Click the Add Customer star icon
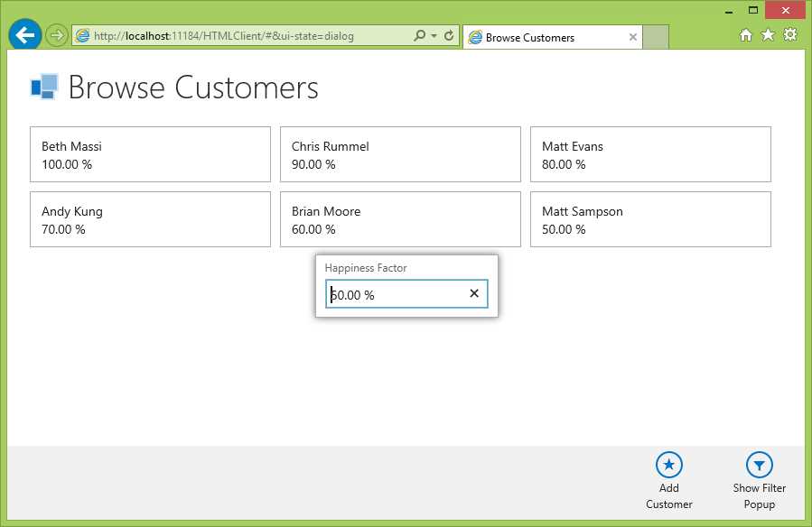812x527 pixels. 668,465
